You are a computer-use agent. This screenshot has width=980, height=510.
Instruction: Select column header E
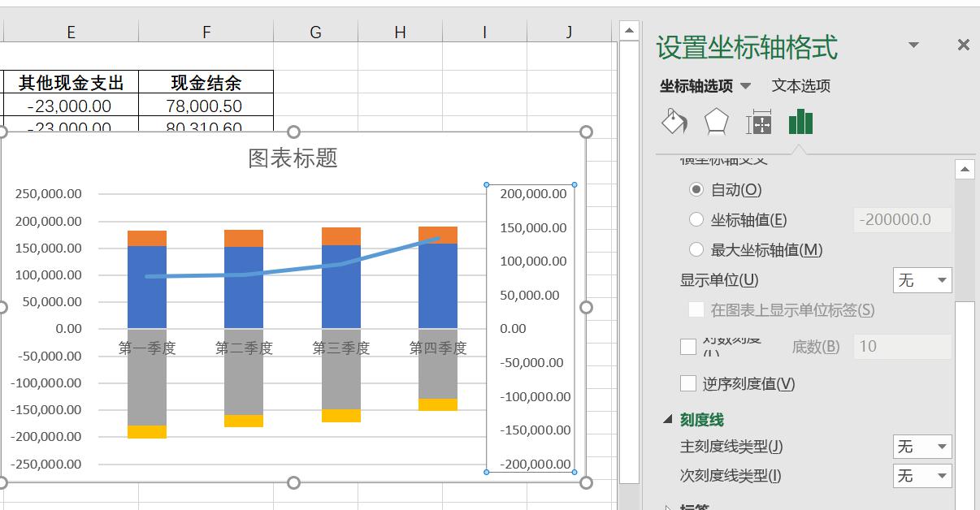click(71, 32)
